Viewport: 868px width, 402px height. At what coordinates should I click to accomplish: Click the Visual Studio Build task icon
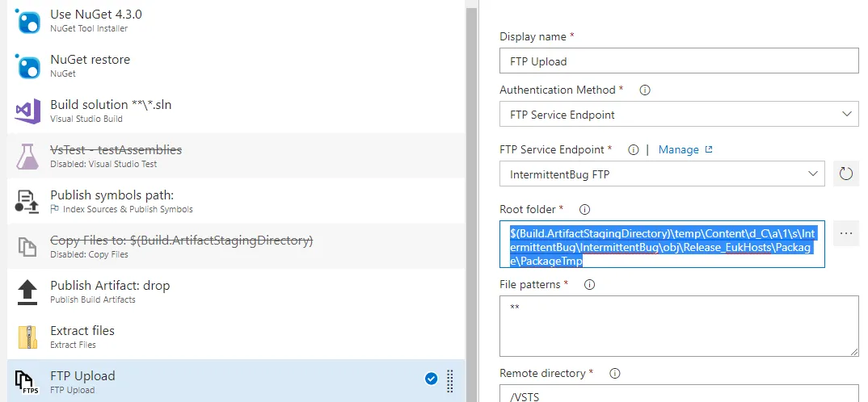[28, 111]
